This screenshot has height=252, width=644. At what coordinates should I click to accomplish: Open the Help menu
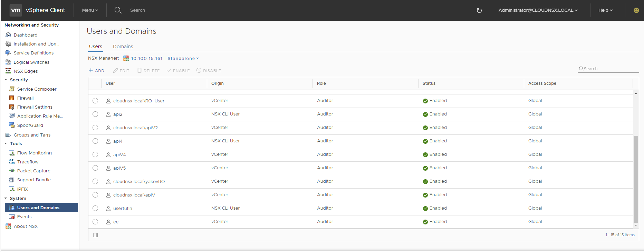click(605, 10)
